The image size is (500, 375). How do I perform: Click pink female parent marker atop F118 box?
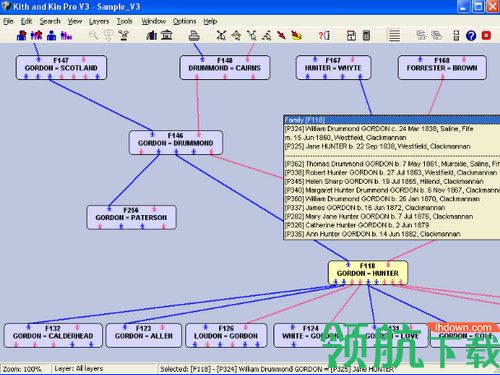[x=388, y=264]
